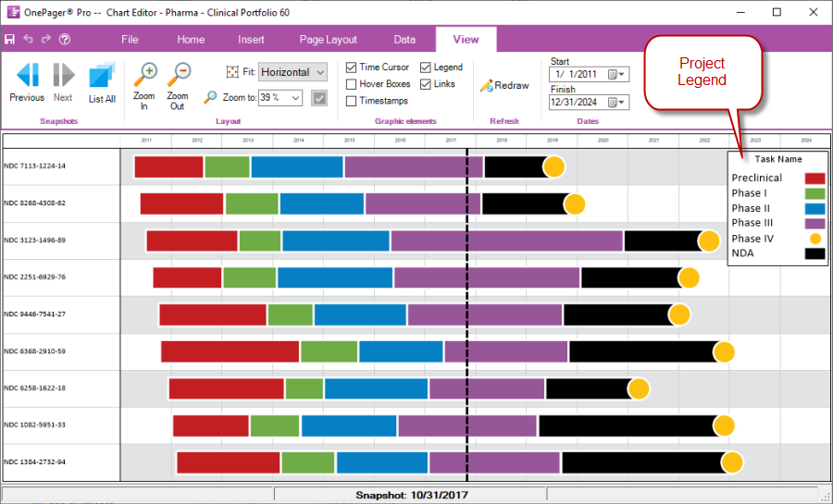The width and height of the screenshot is (833, 504).
Task: Click the purple Phase III bar for NDC 3123-1496-89
Action: (507, 240)
